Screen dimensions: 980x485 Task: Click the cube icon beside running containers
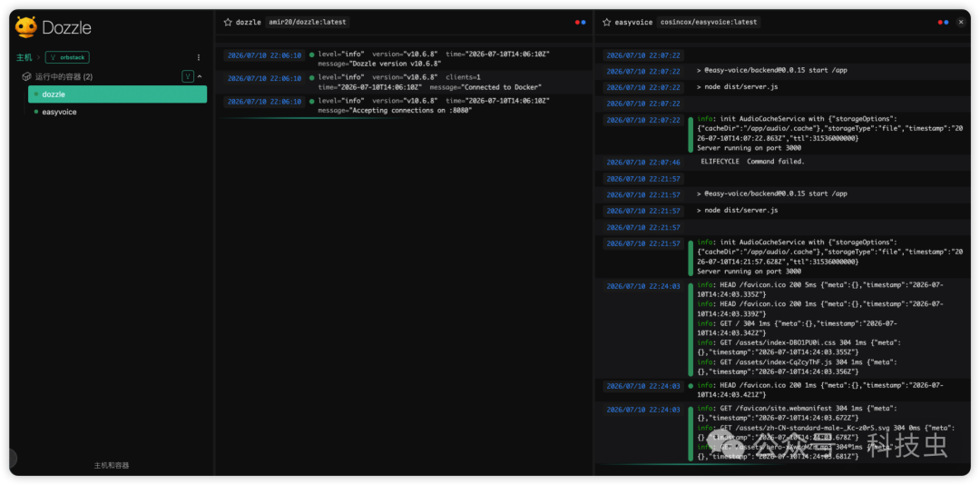click(27, 76)
